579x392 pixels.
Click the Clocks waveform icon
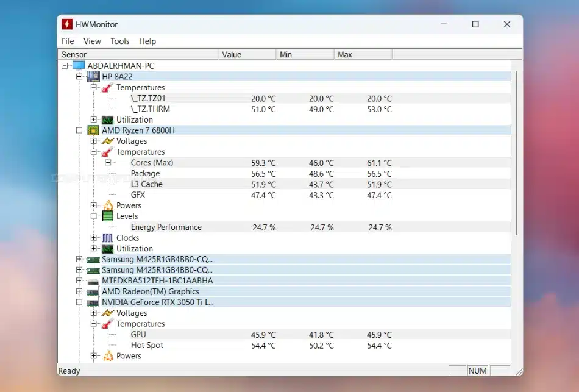(107, 238)
